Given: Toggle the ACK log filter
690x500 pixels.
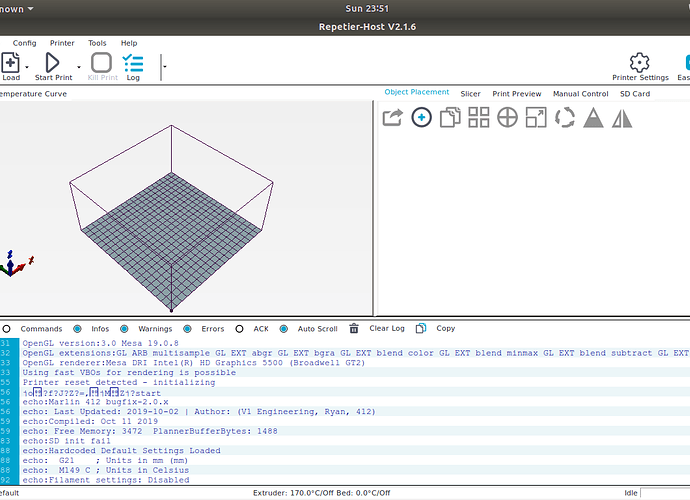Looking at the screenshot, I should click(239, 329).
